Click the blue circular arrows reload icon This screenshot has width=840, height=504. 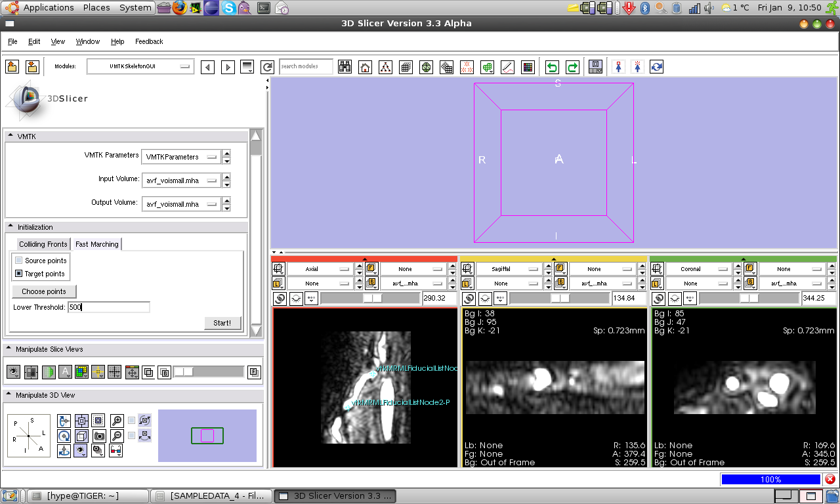click(x=656, y=67)
